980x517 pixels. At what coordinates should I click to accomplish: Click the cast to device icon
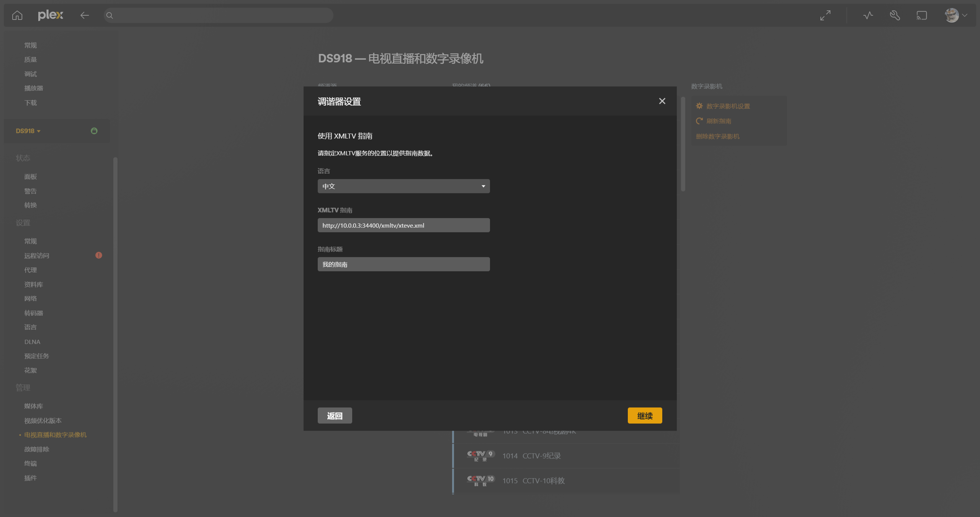pyautogui.click(x=921, y=15)
